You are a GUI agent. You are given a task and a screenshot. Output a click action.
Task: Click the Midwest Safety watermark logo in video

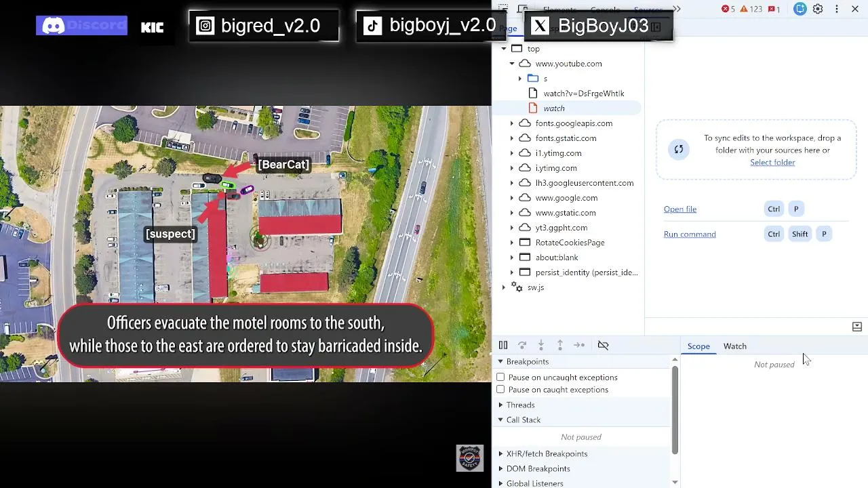[469, 457]
